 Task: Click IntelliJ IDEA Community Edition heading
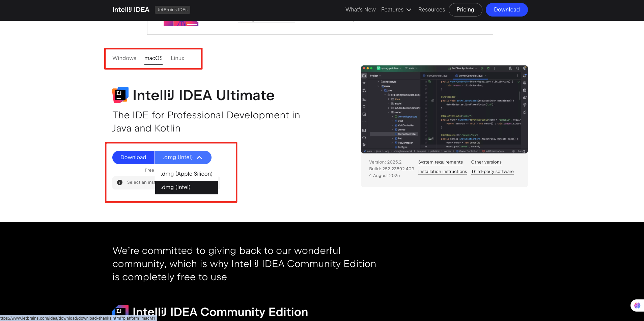point(220,312)
